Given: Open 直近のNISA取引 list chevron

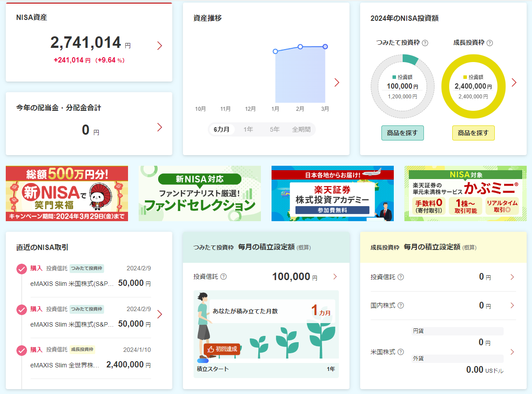Looking at the screenshot, I should tap(160, 314).
